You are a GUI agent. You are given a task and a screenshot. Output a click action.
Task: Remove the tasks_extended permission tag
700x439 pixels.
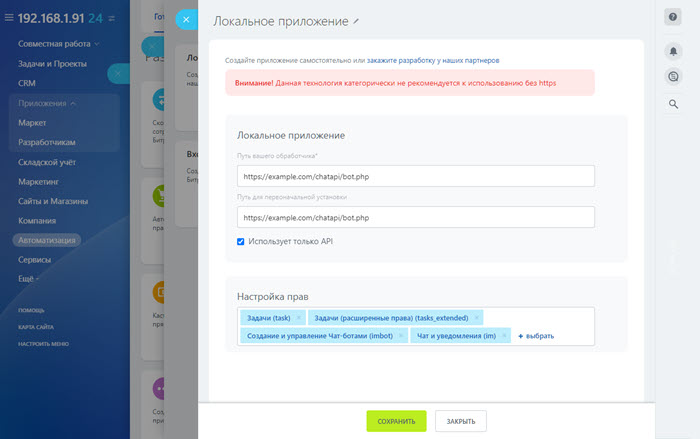[x=477, y=318]
